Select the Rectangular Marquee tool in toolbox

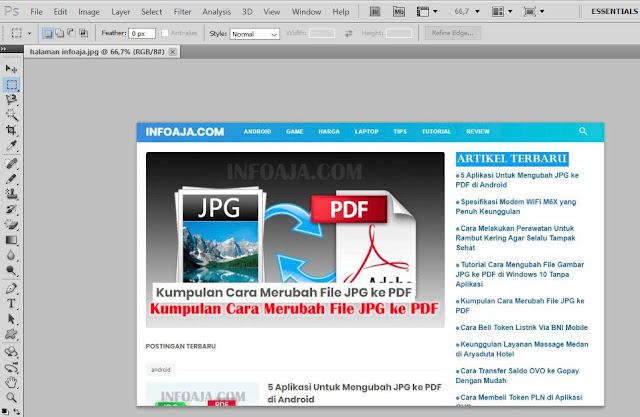pos(11,84)
